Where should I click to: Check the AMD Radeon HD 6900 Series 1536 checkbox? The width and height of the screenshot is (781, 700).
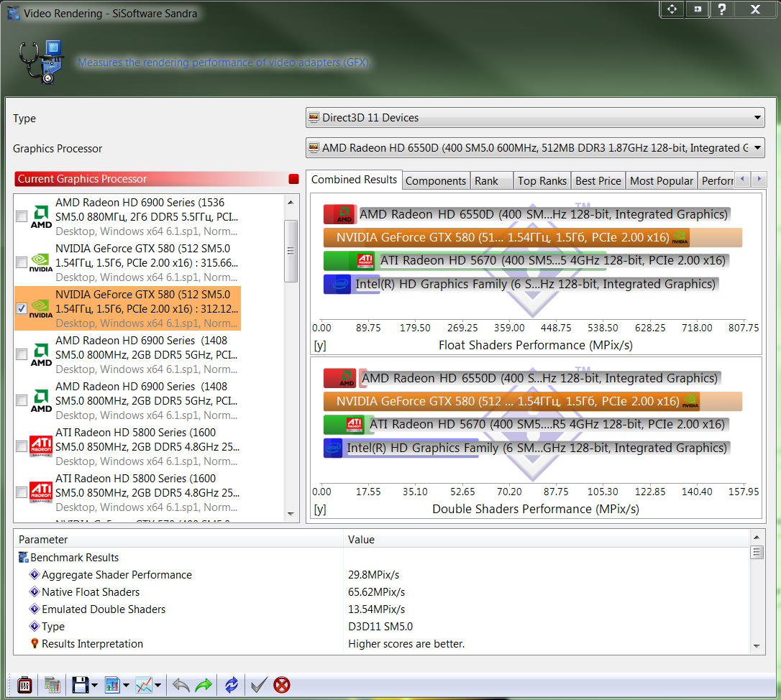[22, 216]
